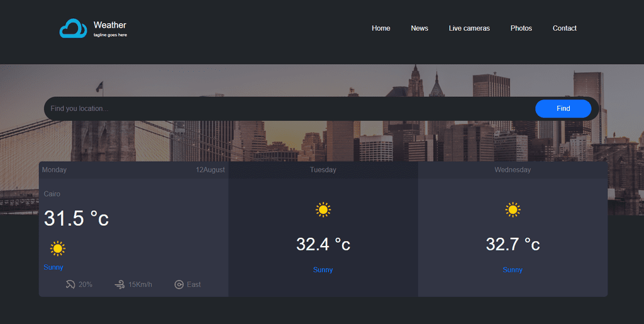Image resolution: width=644 pixels, height=324 pixels.
Task: Click the 20% rain chance value
Action: [x=86, y=284]
